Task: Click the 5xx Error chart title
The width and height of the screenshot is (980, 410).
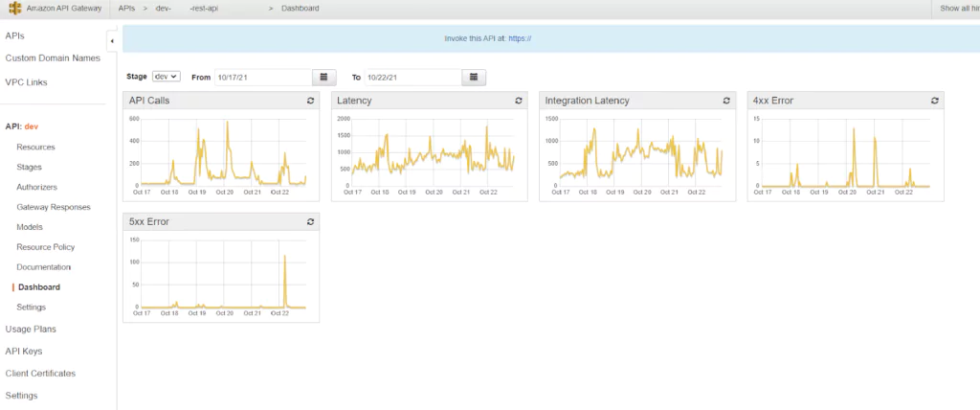Action: coord(148,221)
